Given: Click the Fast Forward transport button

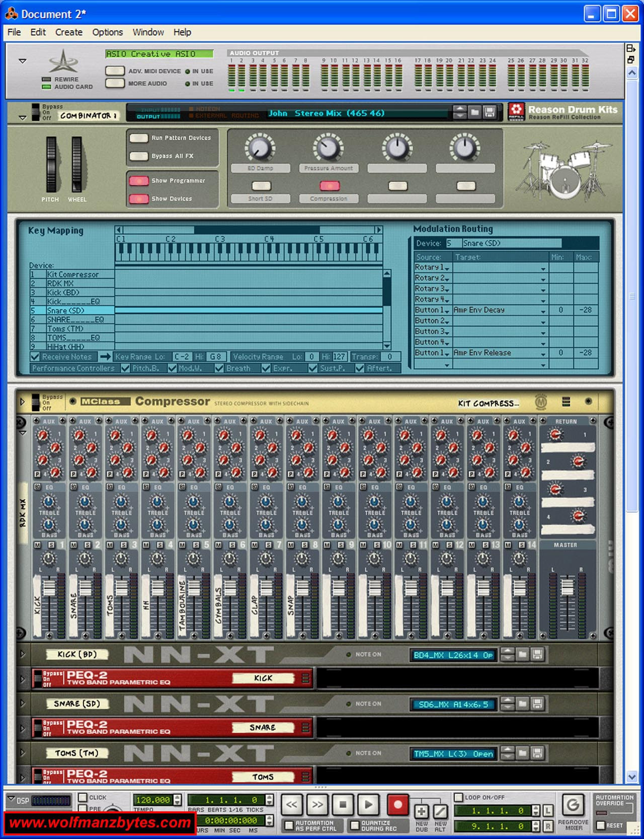Looking at the screenshot, I should pyautogui.click(x=317, y=805).
